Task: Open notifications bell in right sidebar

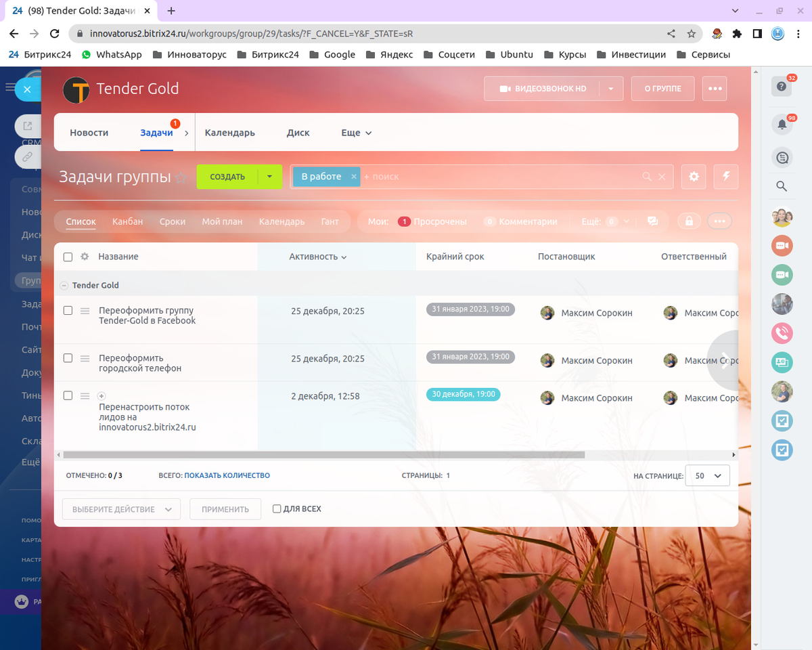Action: [782, 124]
